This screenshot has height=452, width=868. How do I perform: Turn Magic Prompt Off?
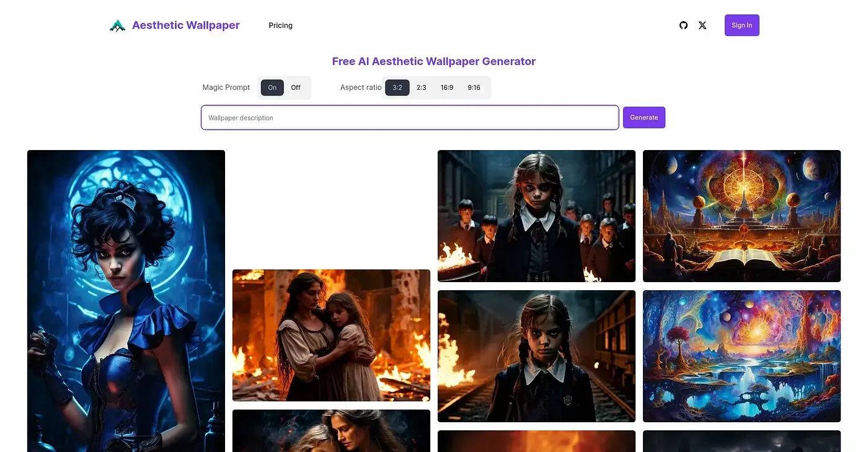(x=296, y=87)
